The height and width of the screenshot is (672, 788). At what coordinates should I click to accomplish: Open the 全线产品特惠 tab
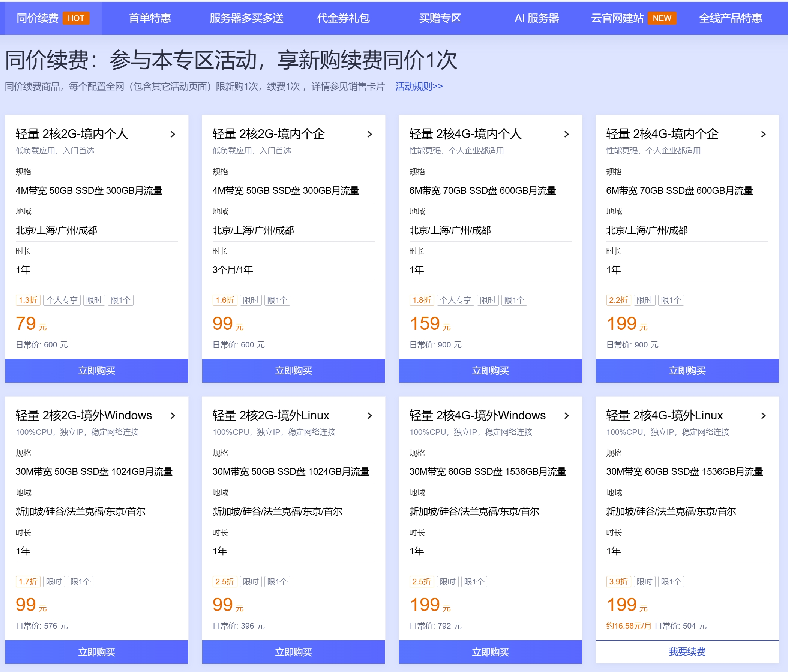click(x=730, y=18)
